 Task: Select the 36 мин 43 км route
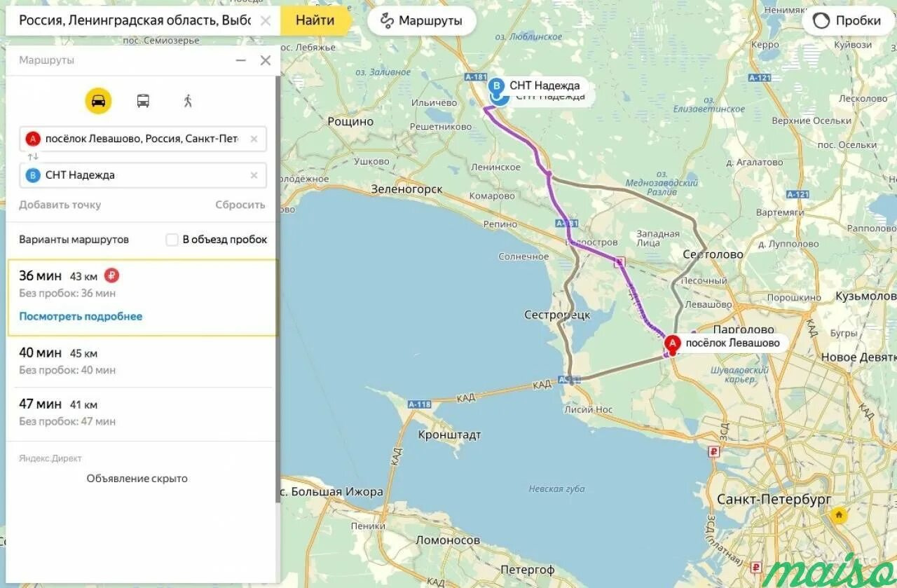point(142,298)
